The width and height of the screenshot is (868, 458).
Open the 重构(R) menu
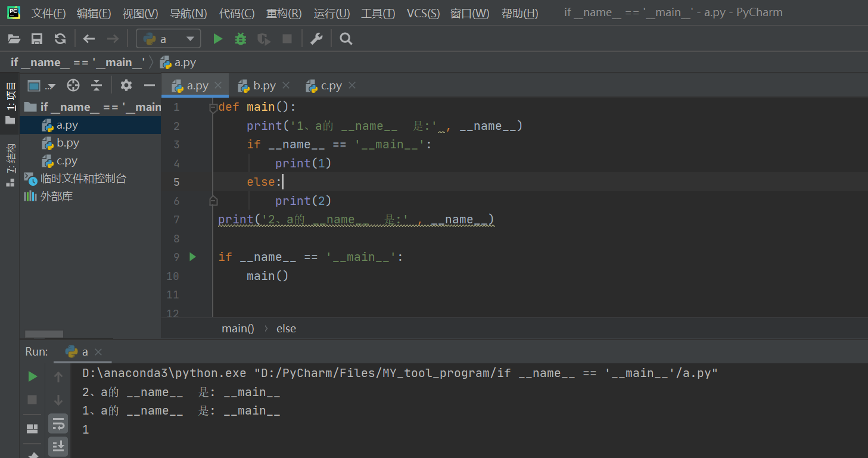tap(284, 13)
